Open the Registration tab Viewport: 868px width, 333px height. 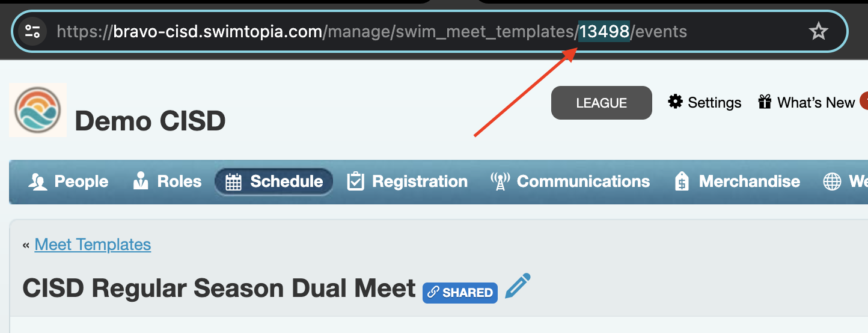407,182
